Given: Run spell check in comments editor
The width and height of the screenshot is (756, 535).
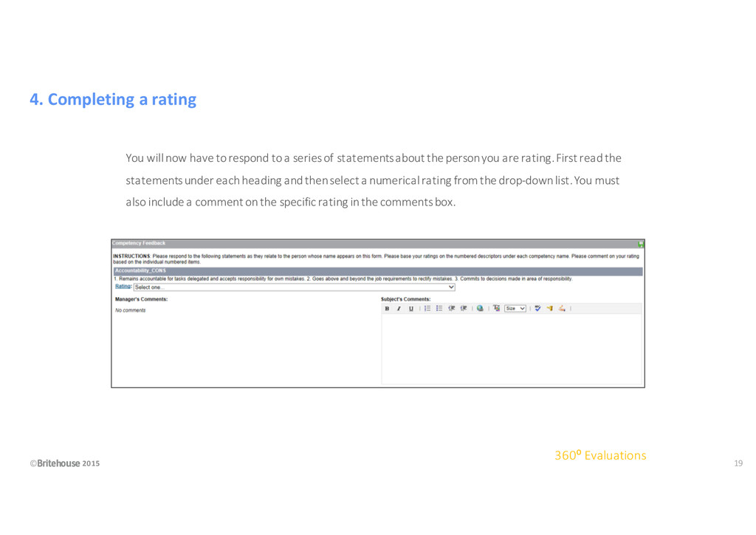Looking at the screenshot, I should pos(537,309).
